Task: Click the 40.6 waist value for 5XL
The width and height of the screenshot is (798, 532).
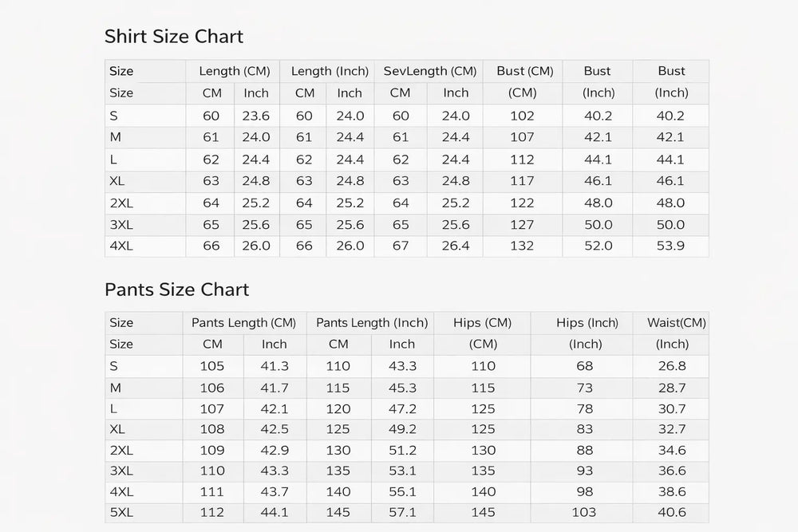Action: [672, 513]
